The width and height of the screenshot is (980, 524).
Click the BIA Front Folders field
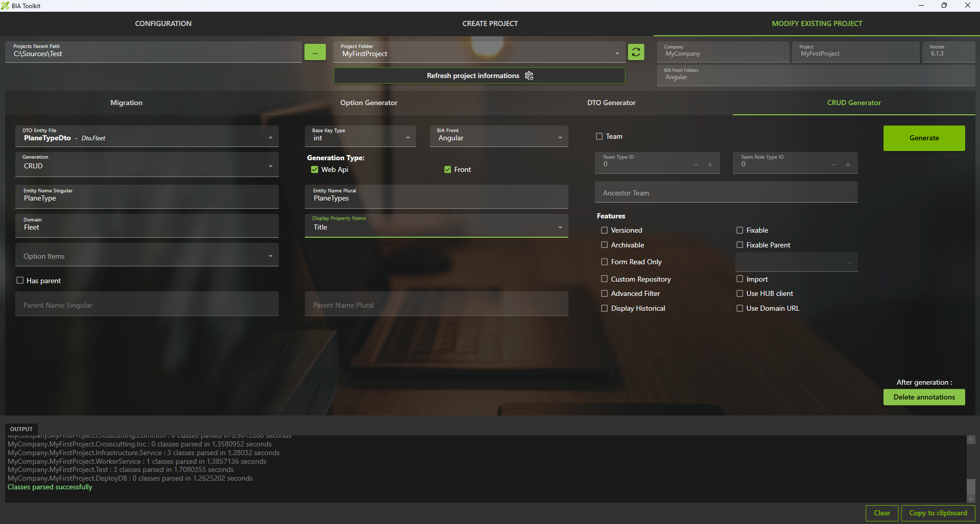(816, 76)
